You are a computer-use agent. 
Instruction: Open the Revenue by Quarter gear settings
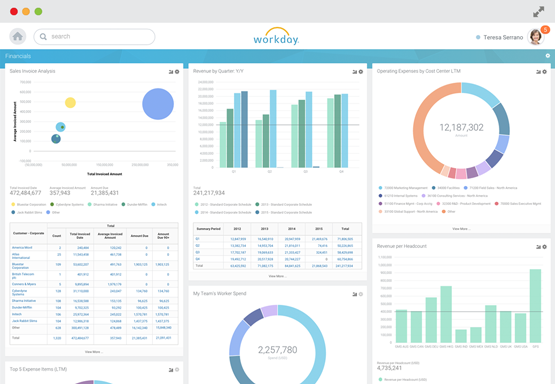pos(361,71)
